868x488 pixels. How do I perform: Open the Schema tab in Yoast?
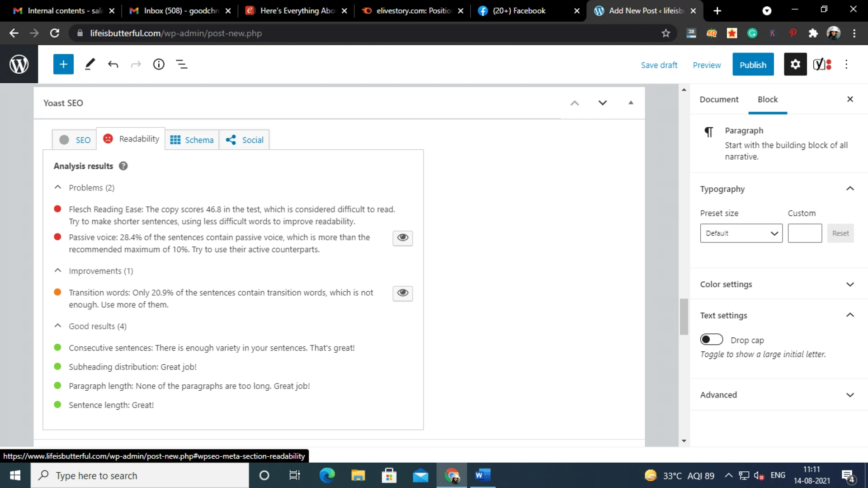(192, 140)
